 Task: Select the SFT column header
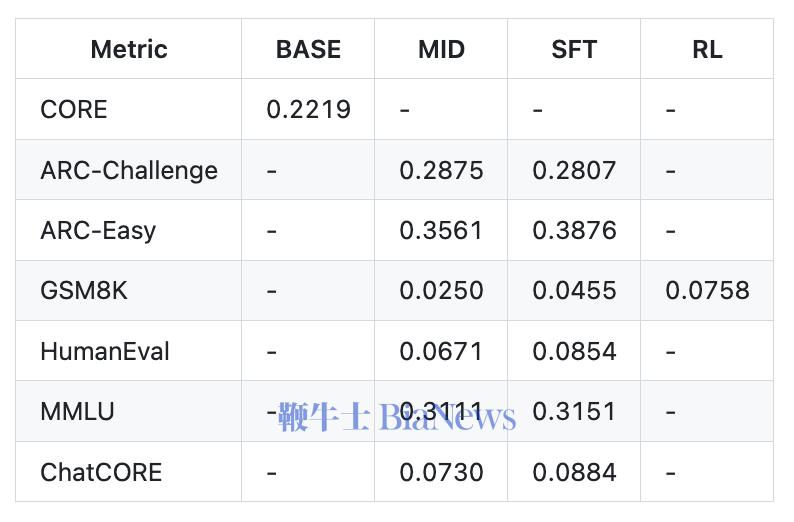pos(574,49)
